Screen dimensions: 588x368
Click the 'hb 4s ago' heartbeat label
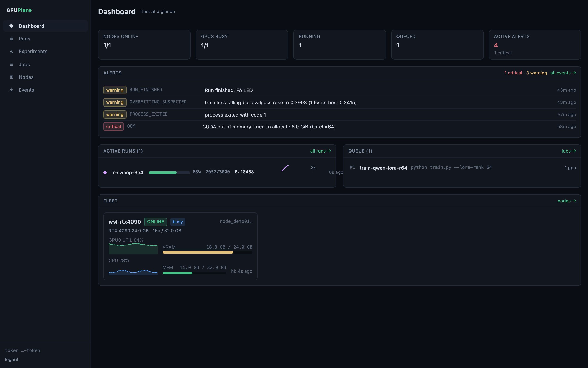(x=242, y=271)
